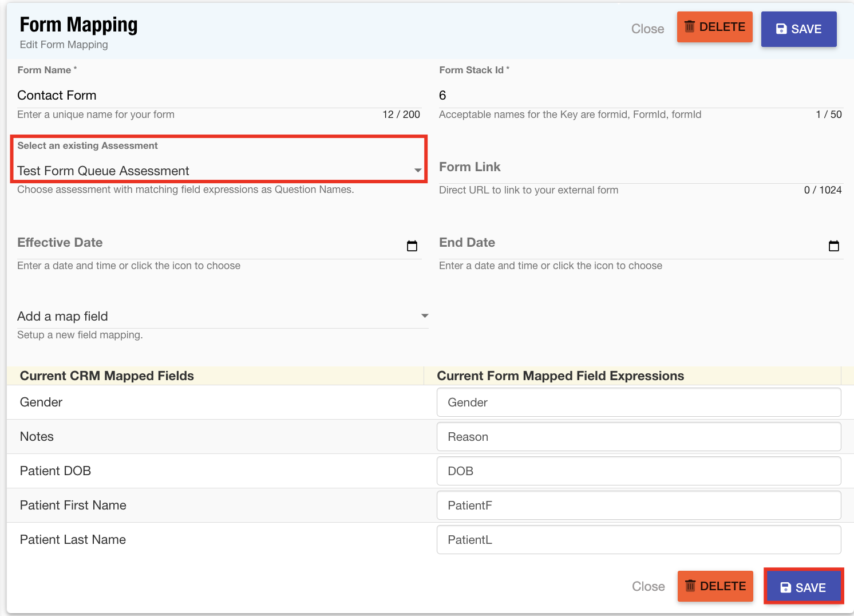Edit the PatientL expression field

[x=638, y=540]
